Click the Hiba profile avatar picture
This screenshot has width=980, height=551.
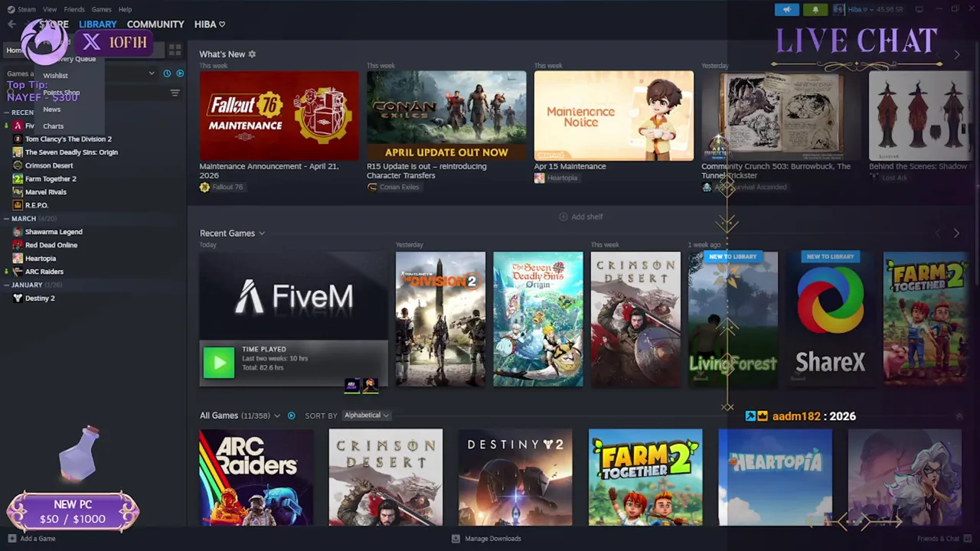pyautogui.click(x=838, y=9)
